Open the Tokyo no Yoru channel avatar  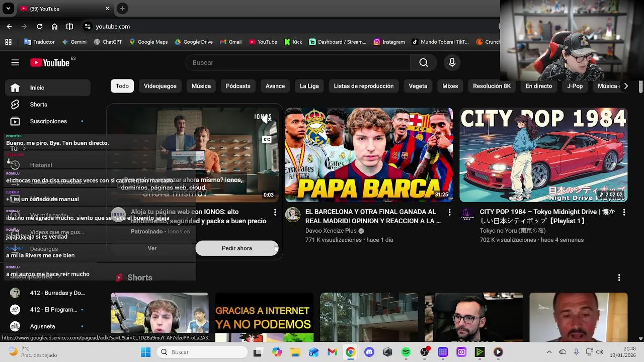467,215
